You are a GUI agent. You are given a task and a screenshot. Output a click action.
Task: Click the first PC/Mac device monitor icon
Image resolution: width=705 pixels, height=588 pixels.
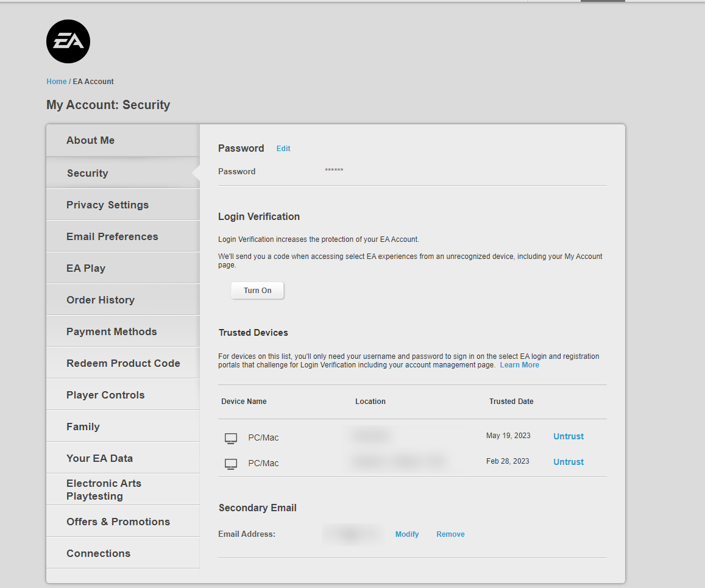point(231,438)
